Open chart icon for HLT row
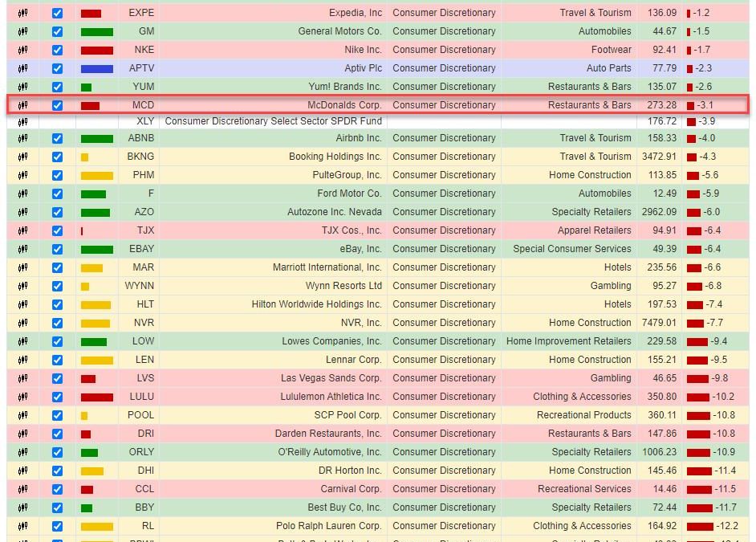 22,305
